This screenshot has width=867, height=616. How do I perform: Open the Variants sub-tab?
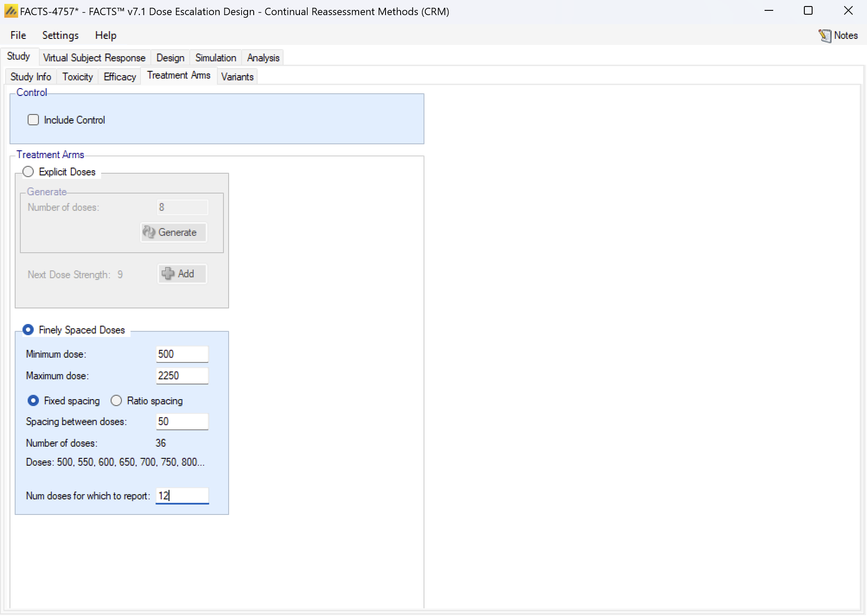[x=237, y=77]
